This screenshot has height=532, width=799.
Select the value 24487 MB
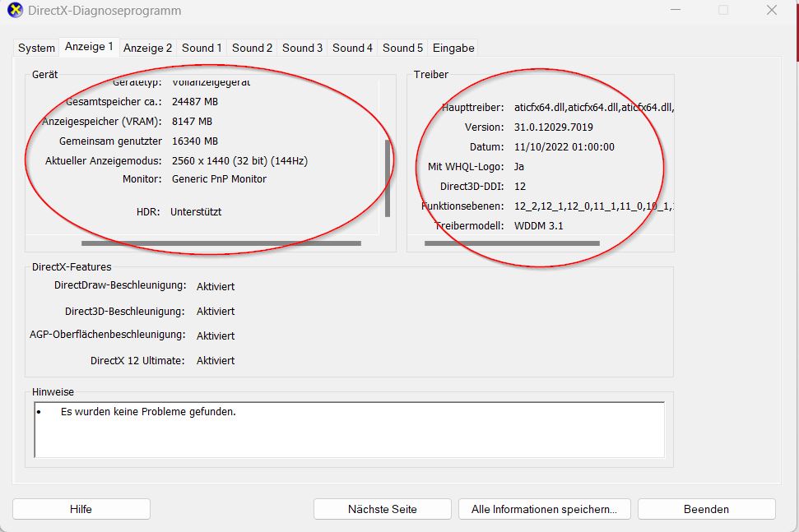point(195,102)
